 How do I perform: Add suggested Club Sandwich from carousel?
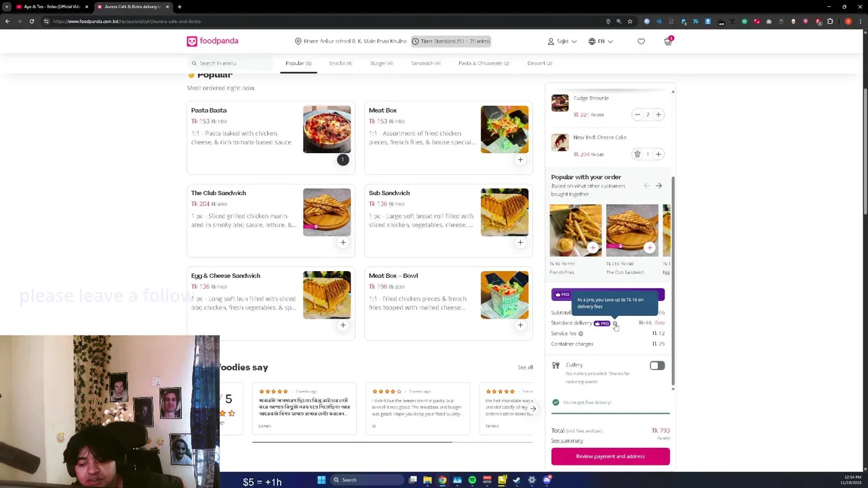649,248
